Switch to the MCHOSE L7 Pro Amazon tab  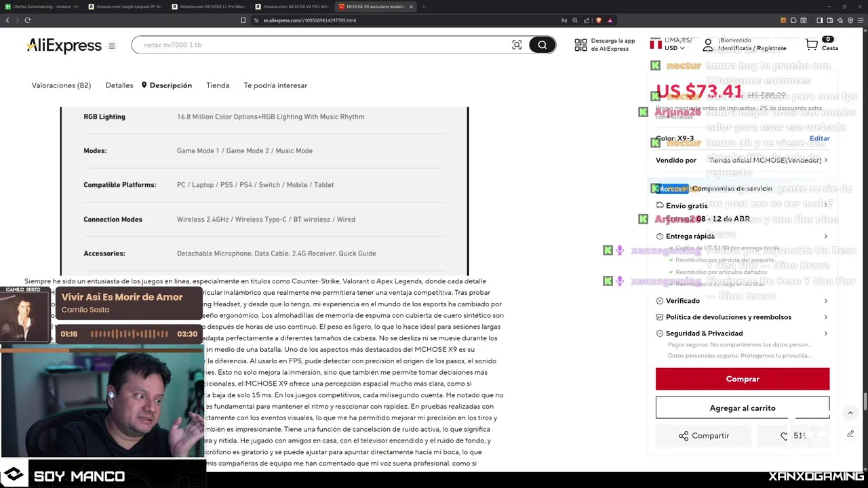tap(209, 7)
